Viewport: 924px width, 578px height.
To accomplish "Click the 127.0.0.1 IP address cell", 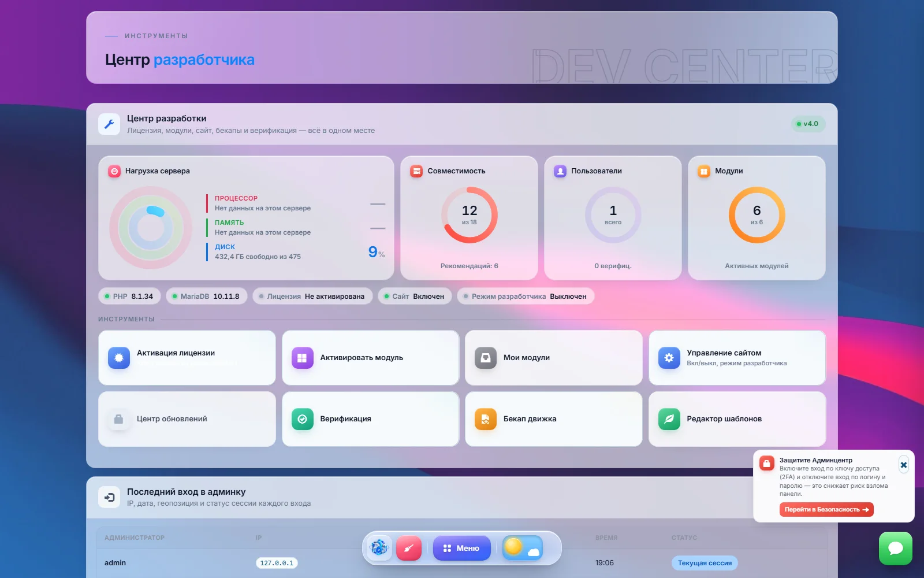I will pyautogui.click(x=277, y=563).
